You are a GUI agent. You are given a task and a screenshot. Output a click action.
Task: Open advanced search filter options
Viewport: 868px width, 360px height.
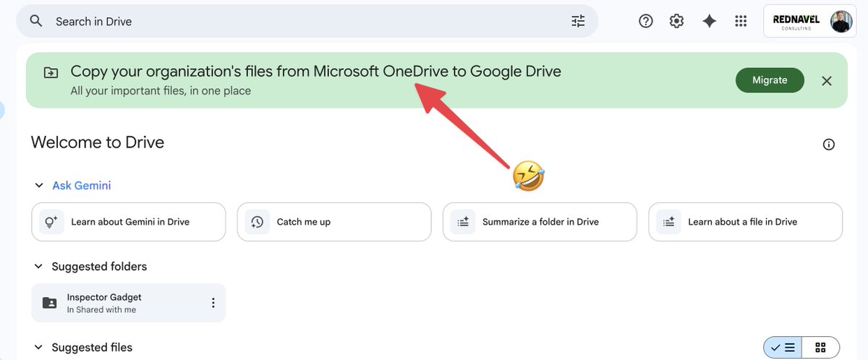tap(578, 21)
